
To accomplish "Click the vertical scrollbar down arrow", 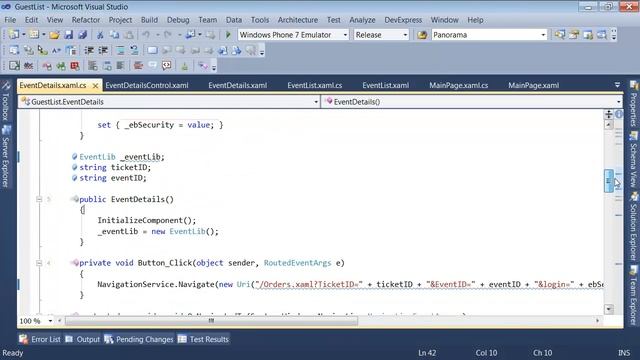I will tap(609, 309).
